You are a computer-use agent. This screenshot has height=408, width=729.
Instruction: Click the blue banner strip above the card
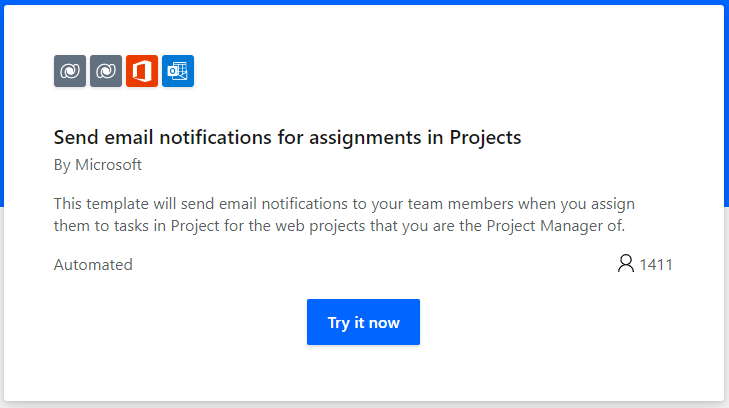tap(364, 2)
